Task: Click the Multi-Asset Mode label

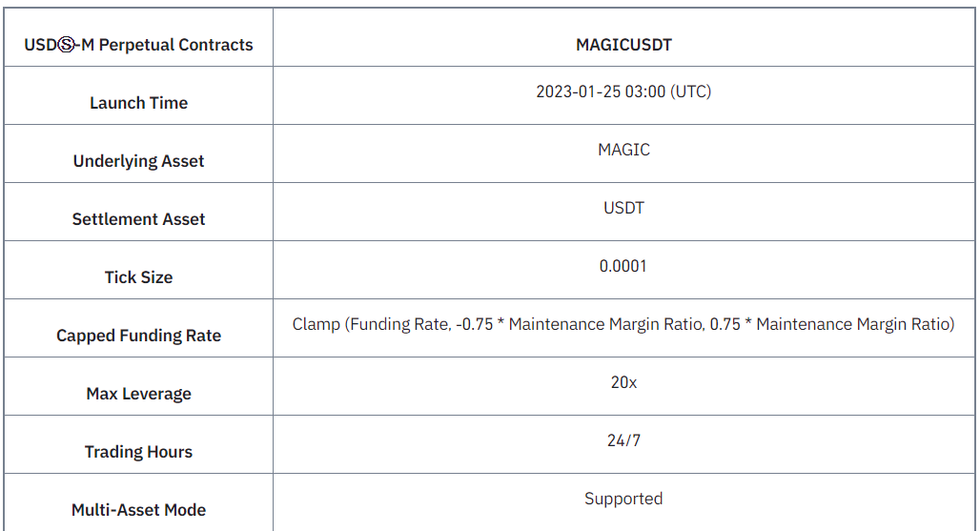Action: coord(138,510)
